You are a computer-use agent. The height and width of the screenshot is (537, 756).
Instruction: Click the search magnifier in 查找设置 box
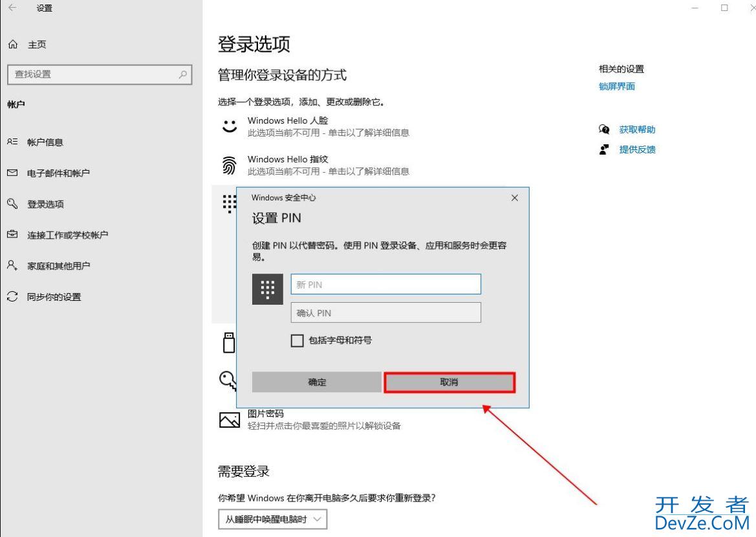[x=183, y=74]
